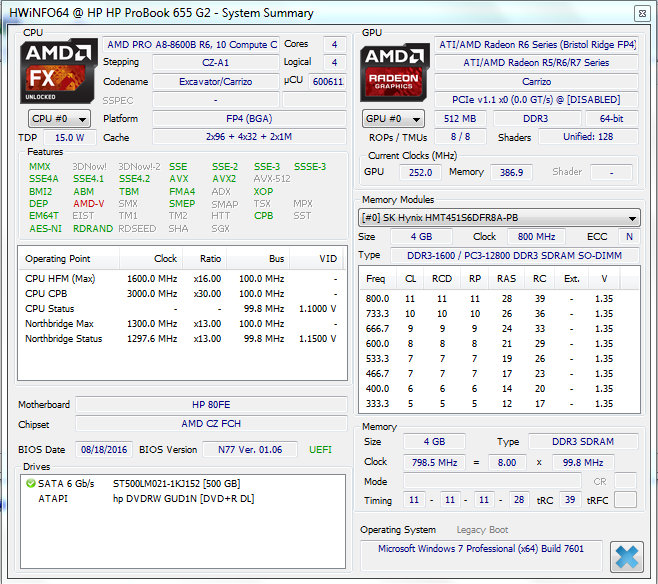Click the XOP feature label
This screenshot has width=658, height=584.
pos(263,192)
